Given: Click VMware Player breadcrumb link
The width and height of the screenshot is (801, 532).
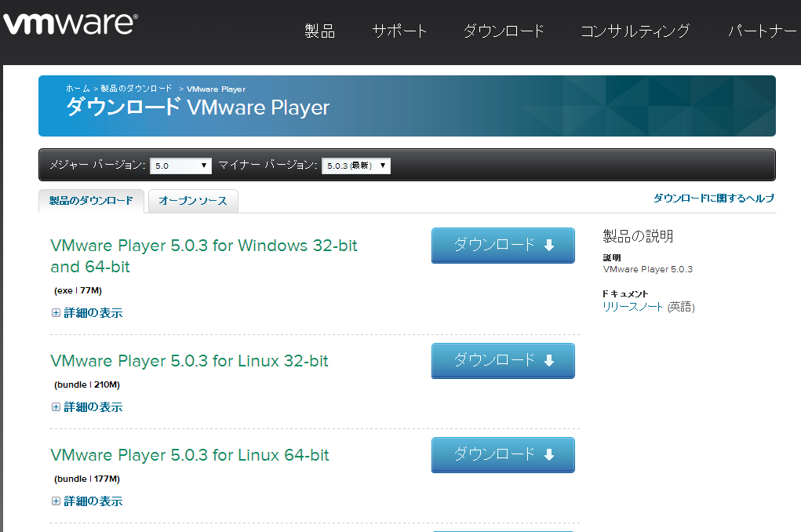Looking at the screenshot, I should click(x=216, y=89).
